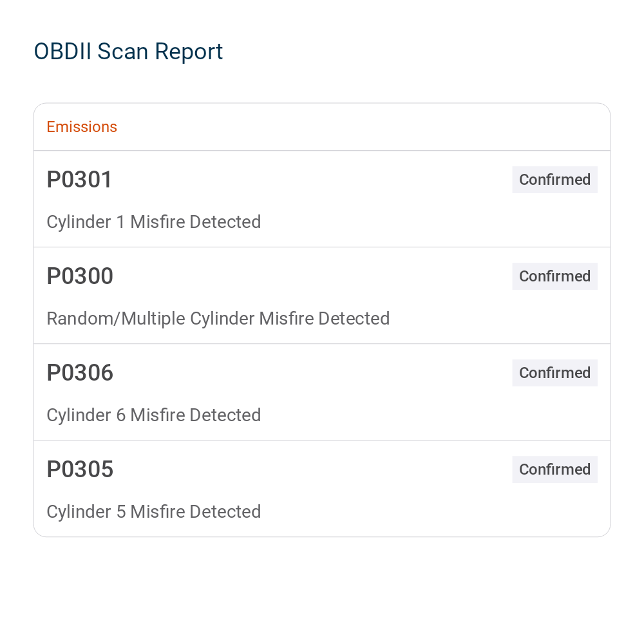Select Cylinder 1 Misfire Detected description

pyautogui.click(x=154, y=222)
